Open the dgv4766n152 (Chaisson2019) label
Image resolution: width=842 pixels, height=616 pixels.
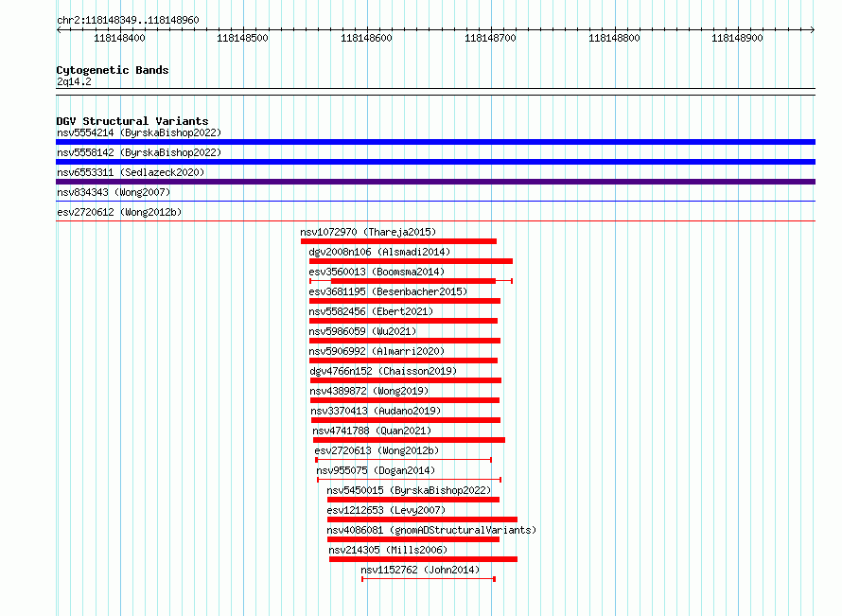coord(383,371)
